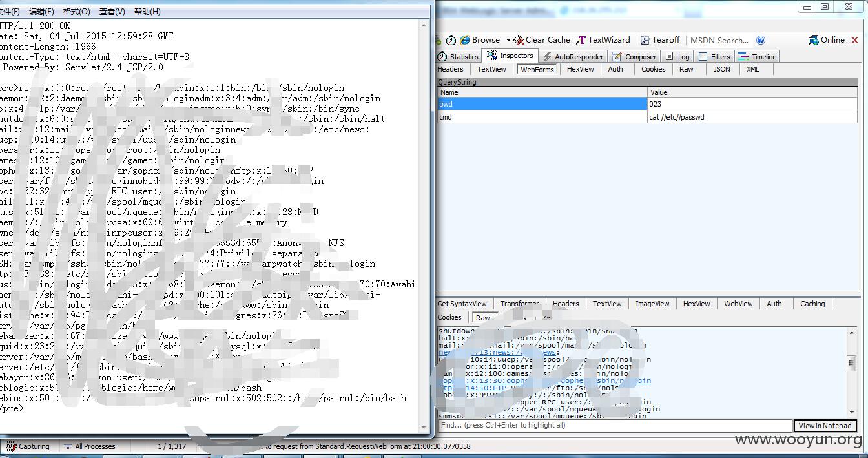Image resolution: width=868 pixels, height=458 pixels.
Task: Select response Raw tab
Action: [x=483, y=317]
